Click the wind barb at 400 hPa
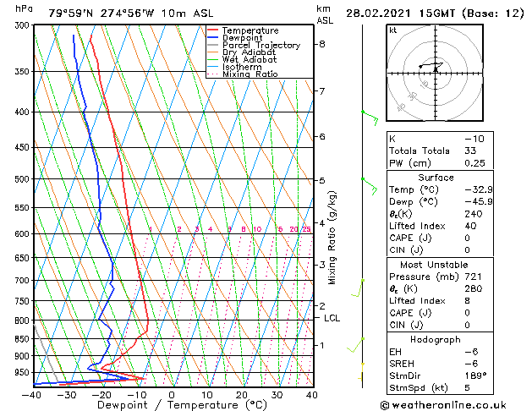Viewport: 532px width, 411px height. coord(370,118)
